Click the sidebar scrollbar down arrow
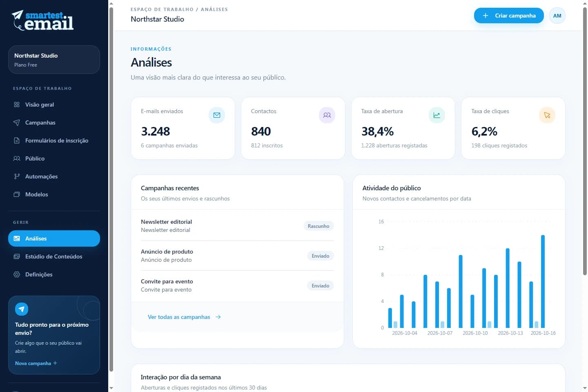 [x=111, y=388]
